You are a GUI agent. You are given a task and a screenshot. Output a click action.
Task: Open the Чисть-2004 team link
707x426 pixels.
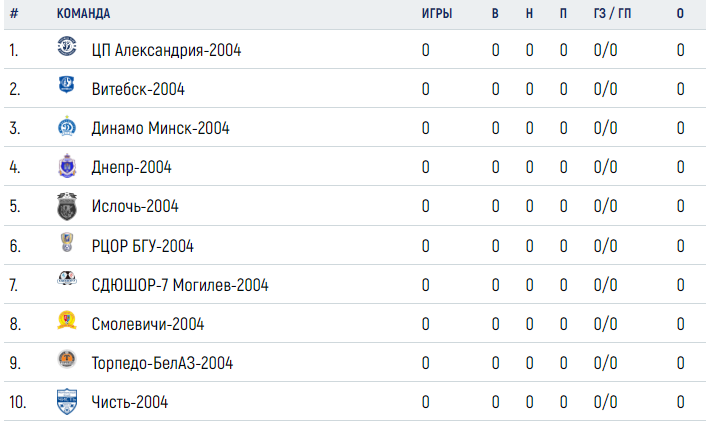click(129, 402)
